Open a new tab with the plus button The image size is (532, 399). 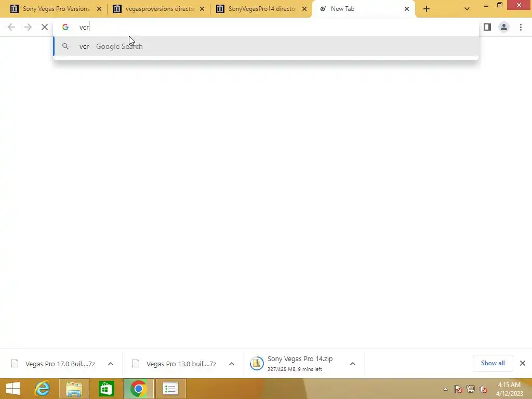tap(427, 9)
